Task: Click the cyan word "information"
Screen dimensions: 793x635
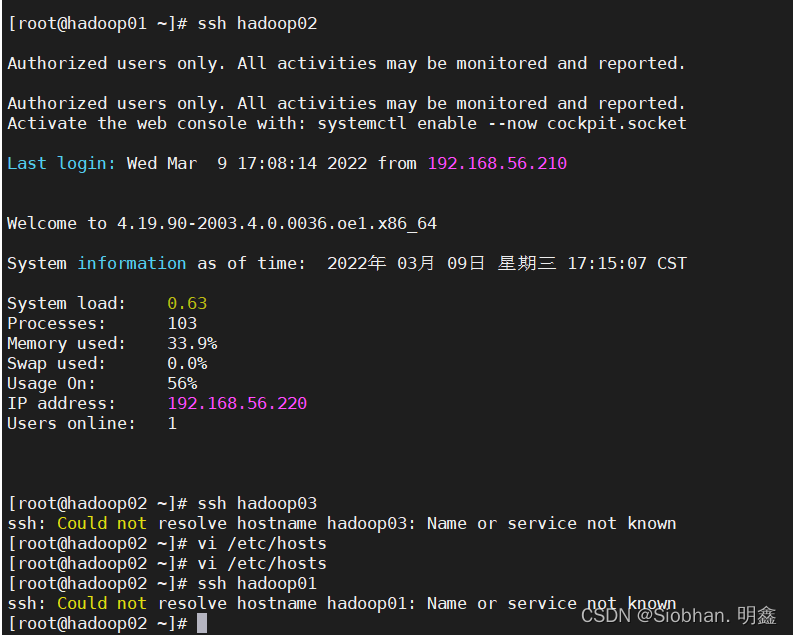Action: click(132, 263)
